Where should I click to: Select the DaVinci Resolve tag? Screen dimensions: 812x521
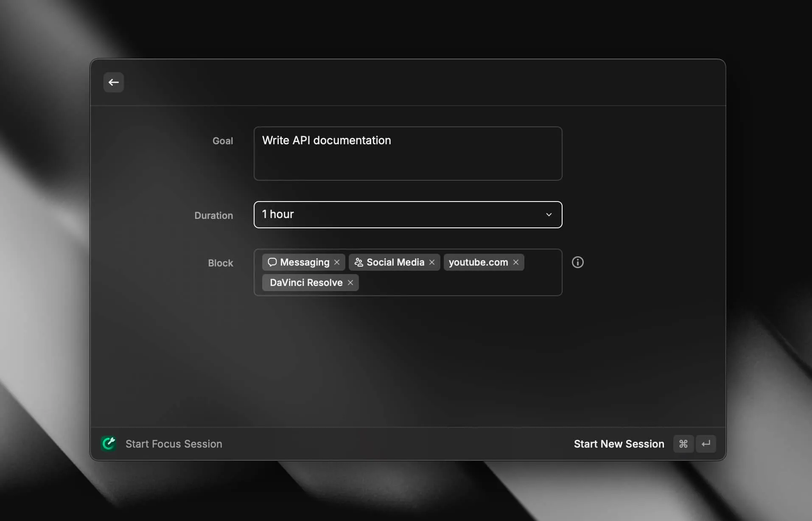pos(305,283)
